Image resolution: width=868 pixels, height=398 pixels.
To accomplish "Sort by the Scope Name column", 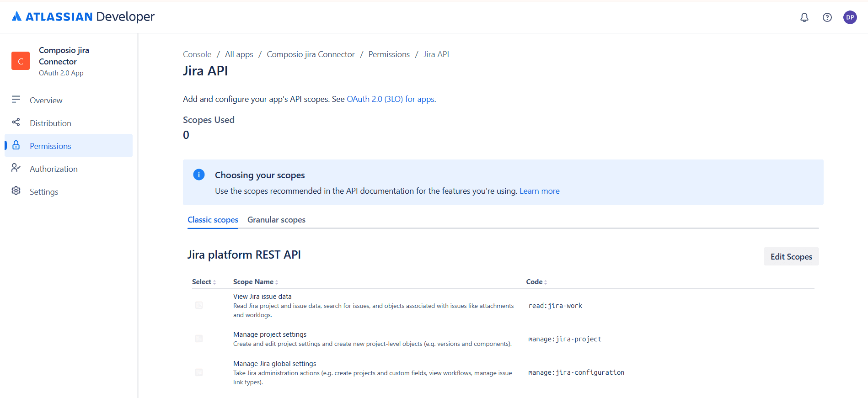I will click(x=256, y=282).
